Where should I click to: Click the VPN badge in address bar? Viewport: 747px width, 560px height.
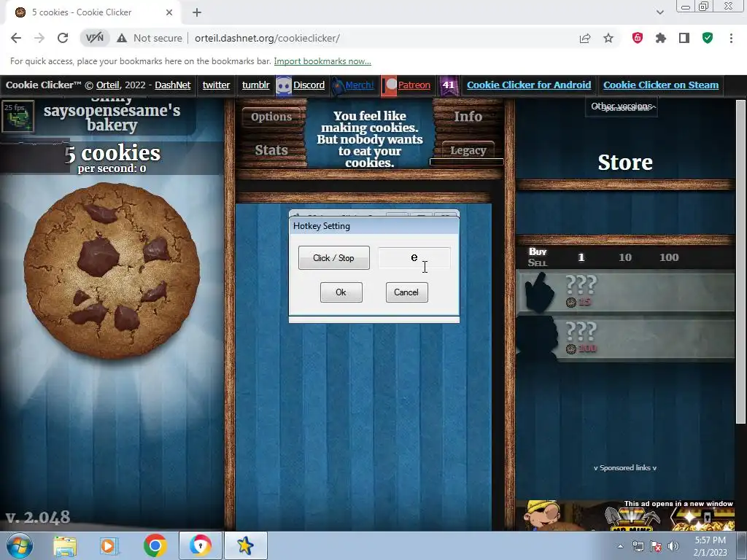94,38
